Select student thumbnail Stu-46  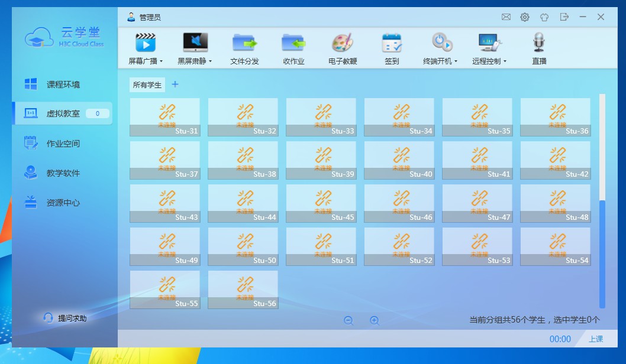coord(399,203)
